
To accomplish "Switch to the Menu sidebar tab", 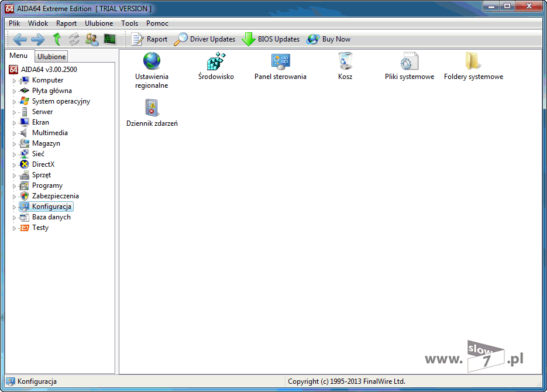I will click(x=19, y=56).
